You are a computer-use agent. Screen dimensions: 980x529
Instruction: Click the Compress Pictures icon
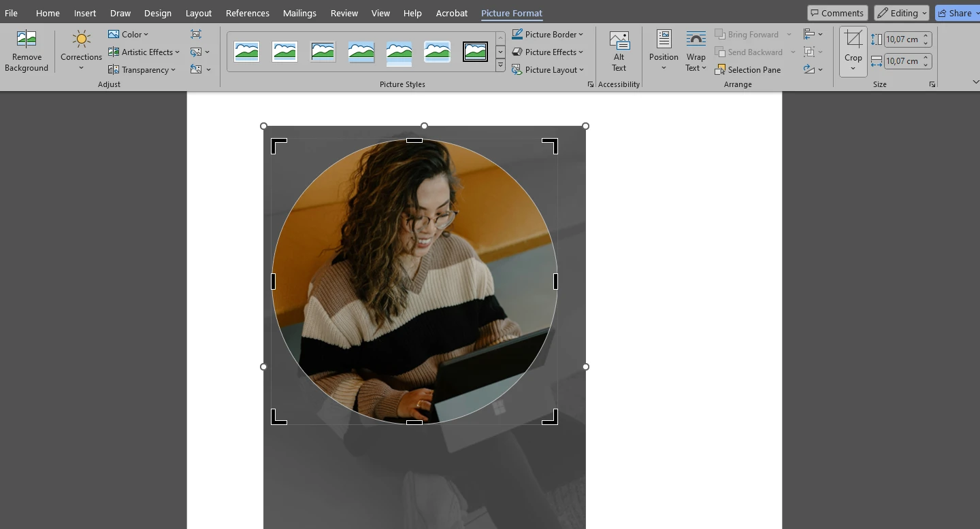196,34
